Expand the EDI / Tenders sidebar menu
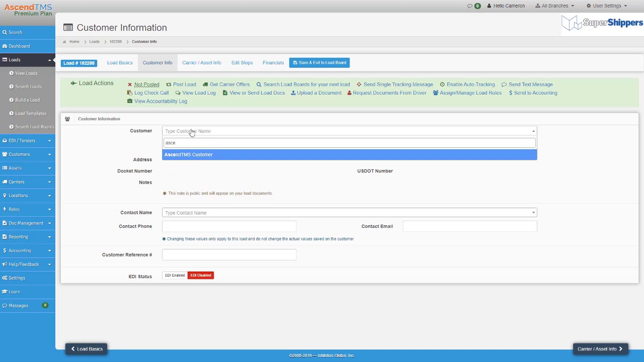Screen dimensions: 644x362 coord(27,141)
